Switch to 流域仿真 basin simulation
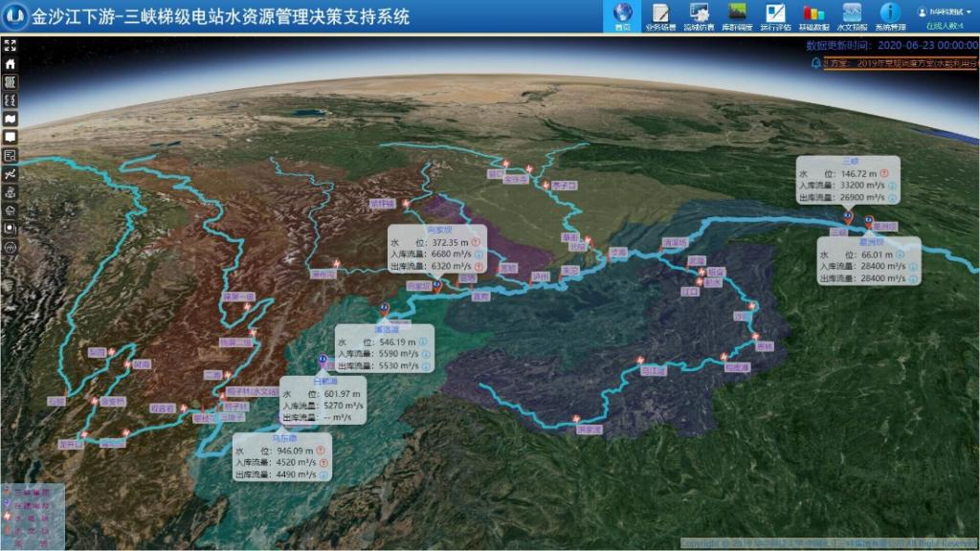This screenshot has width=980, height=551. (x=699, y=16)
